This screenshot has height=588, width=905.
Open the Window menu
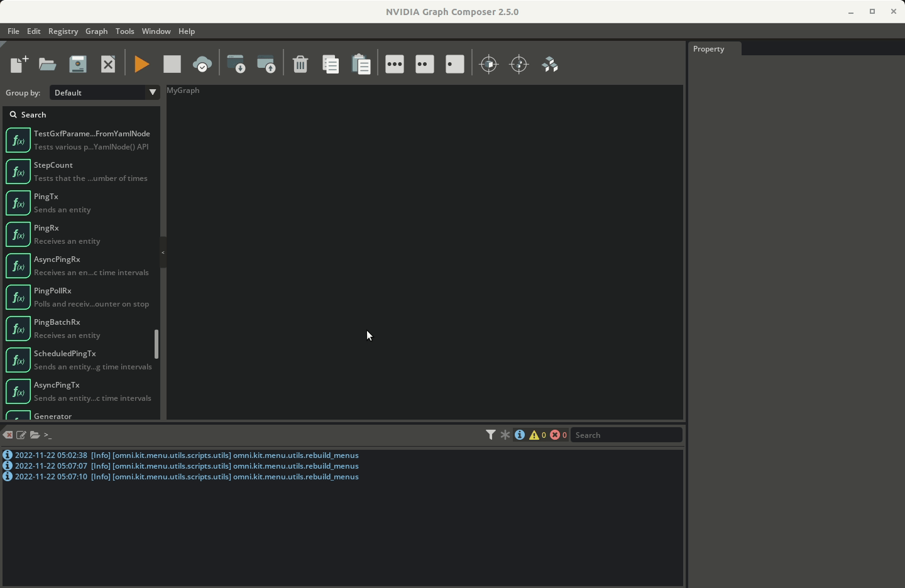pos(156,31)
